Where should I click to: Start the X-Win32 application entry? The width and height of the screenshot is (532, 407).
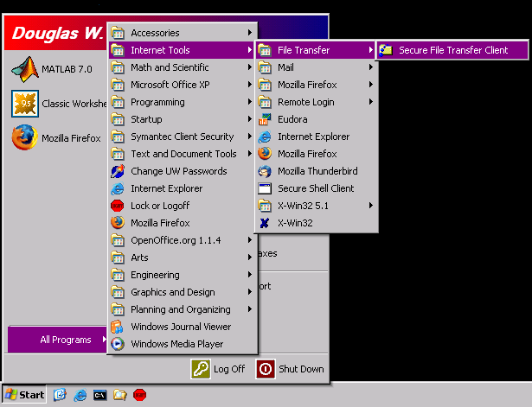point(294,223)
